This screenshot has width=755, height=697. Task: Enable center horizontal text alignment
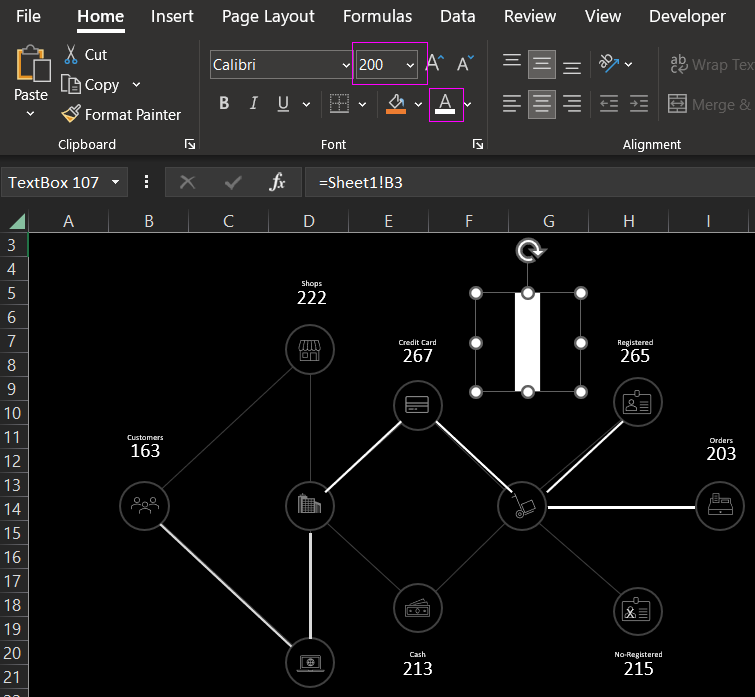coord(542,104)
